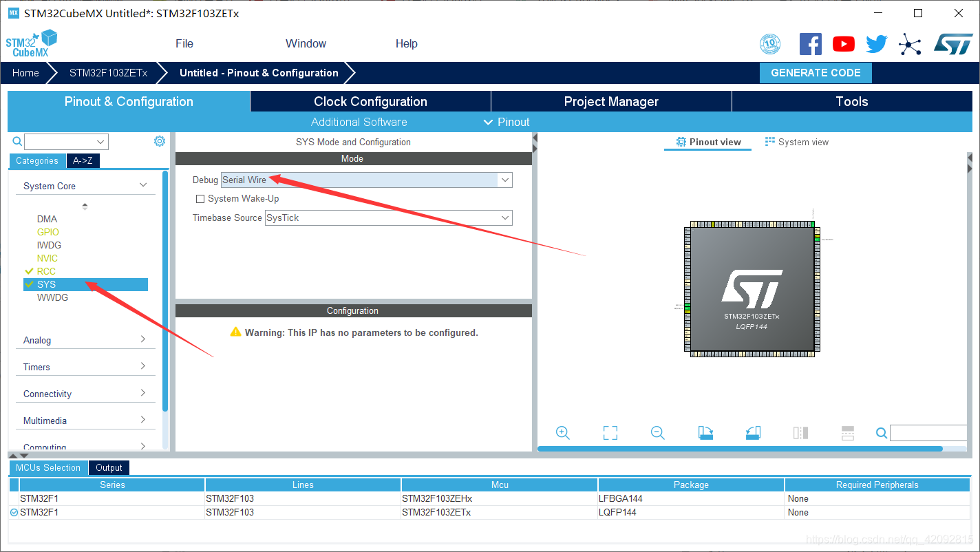The width and height of the screenshot is (980, 552).
Task: Select the Categories tab
Action: point(37,160)
